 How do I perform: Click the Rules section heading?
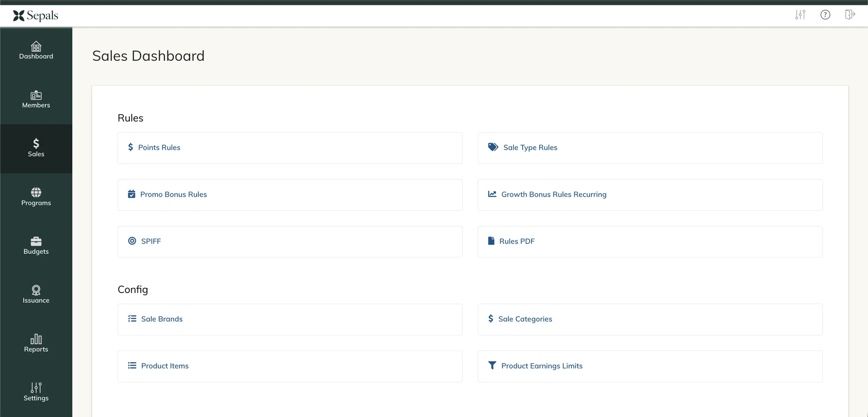click(131, 118)
